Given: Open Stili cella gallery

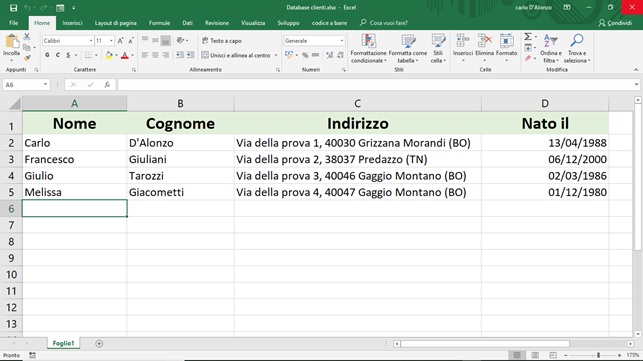Looking at the screenshot, I should click(438, 48).
